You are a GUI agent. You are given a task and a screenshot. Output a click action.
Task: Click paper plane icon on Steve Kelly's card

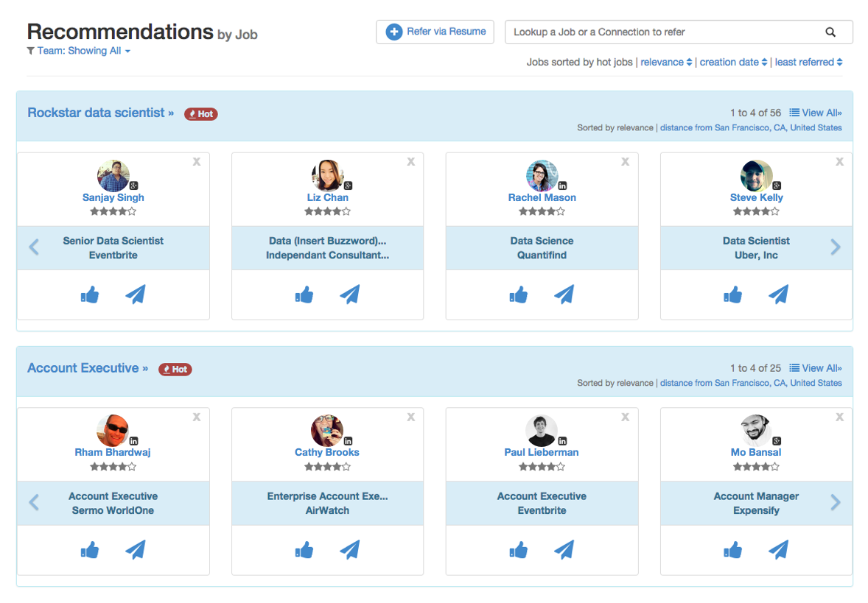[778, 295]
